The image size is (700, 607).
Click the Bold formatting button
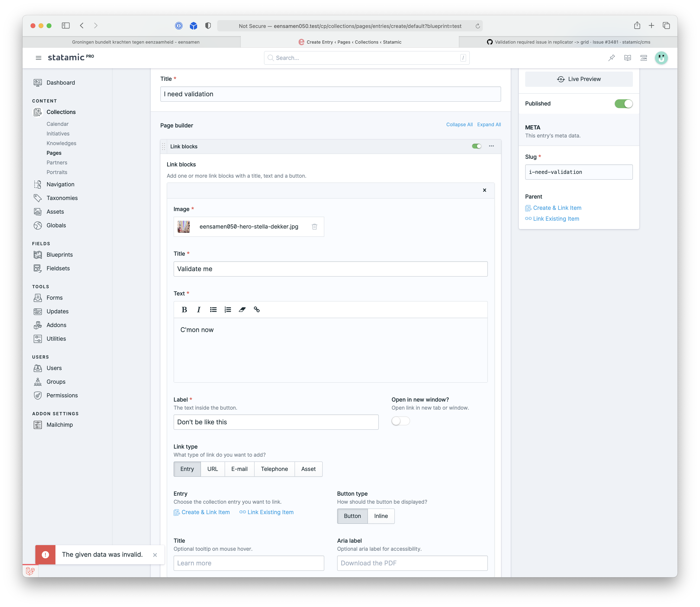184,310
